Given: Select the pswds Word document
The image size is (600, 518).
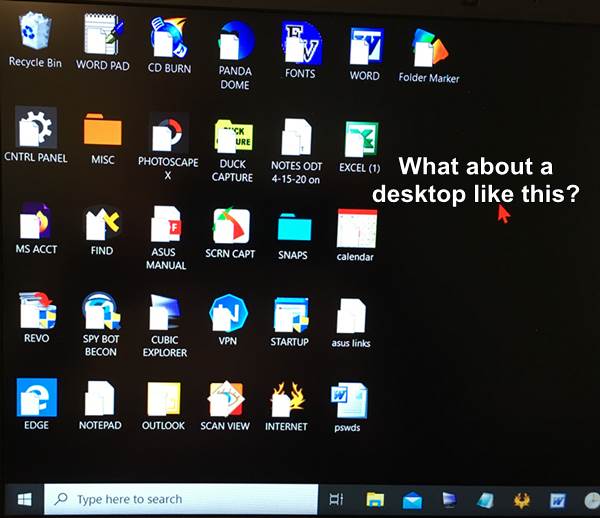Looking at the screenshot, I should click(349, 401).
